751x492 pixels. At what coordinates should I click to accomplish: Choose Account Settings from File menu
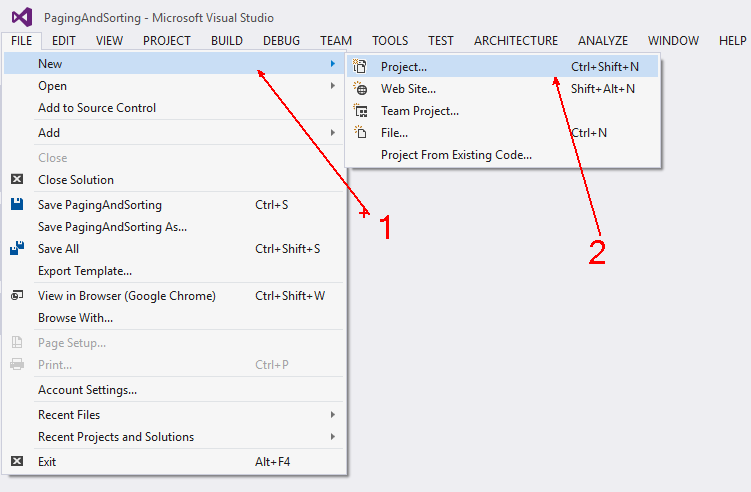click(x=87, y=389)
